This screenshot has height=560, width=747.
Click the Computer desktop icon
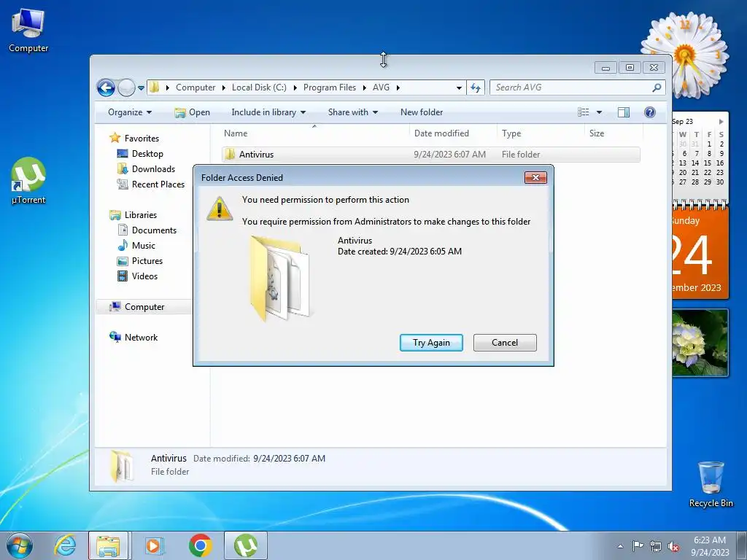pyautogui.click(x=28, y=31)
